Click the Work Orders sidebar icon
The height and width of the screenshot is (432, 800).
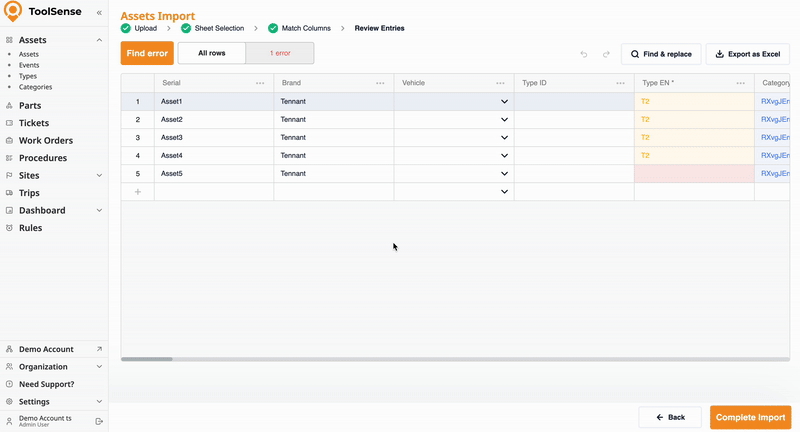(x=9, y=140)
